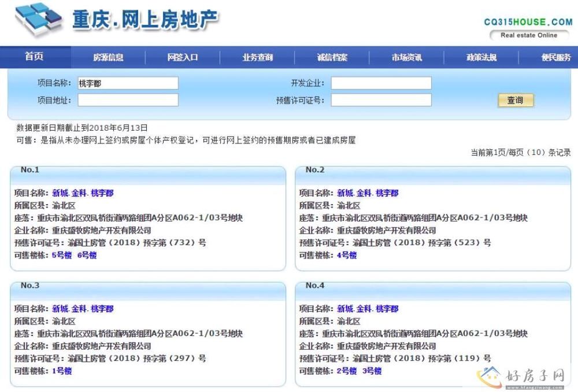578x392 pixels.
Task: Click the 开发企业 input field
Action: 381,83
